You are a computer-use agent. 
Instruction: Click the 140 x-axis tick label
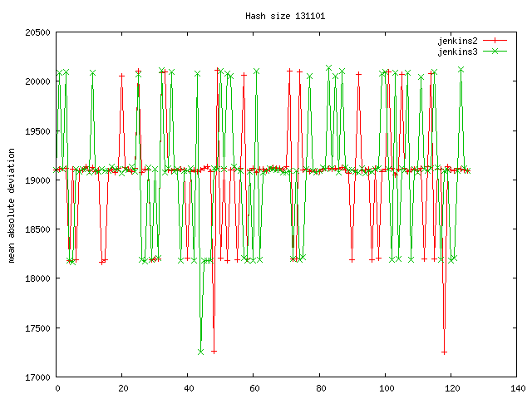point(518,388)
